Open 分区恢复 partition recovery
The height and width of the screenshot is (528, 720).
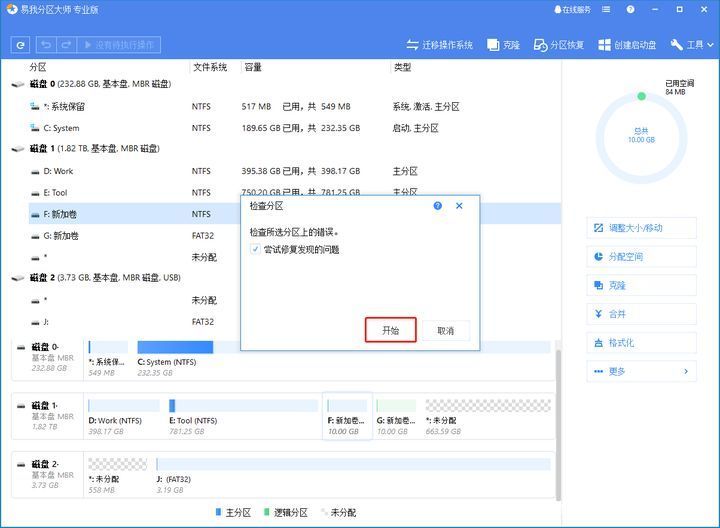559,45
